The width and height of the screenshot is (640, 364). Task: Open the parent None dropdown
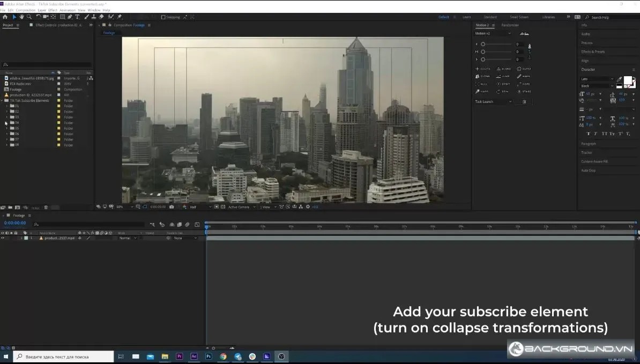tap(185, 238)
